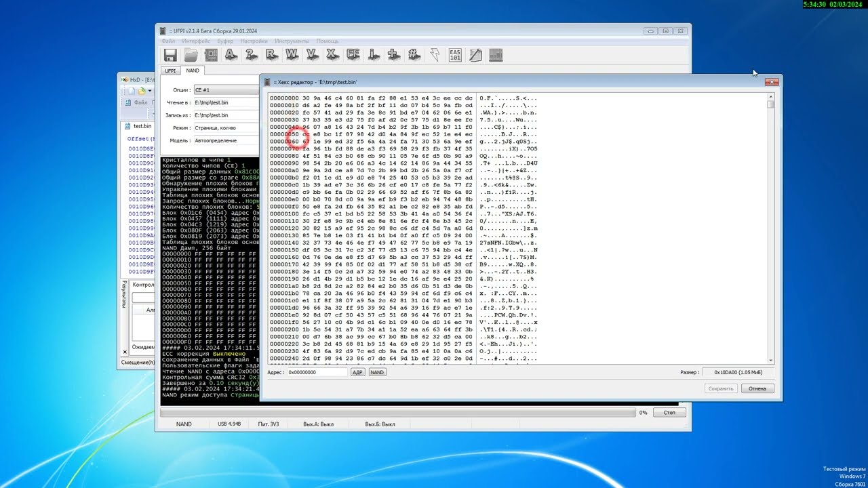The height and width of the screenshot is (488, 868).
Task: Select the NAND tab
Action: (193, 70)
